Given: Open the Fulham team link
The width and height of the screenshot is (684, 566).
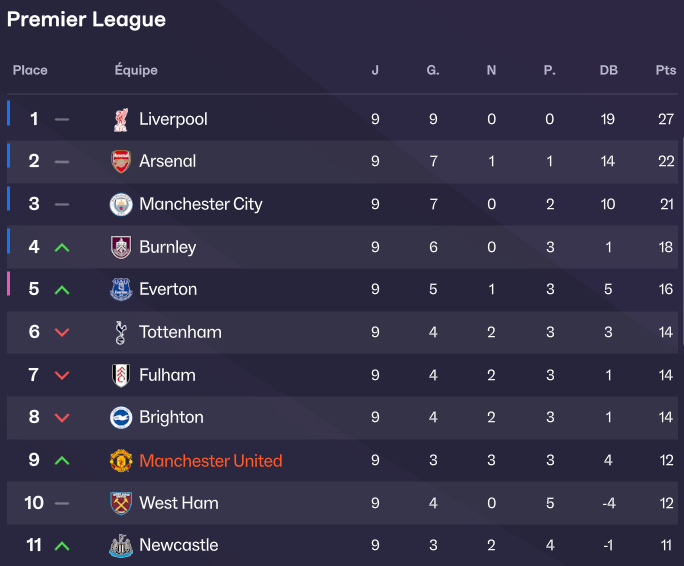Looking at the screenshot, I should [x=167, y=375].
